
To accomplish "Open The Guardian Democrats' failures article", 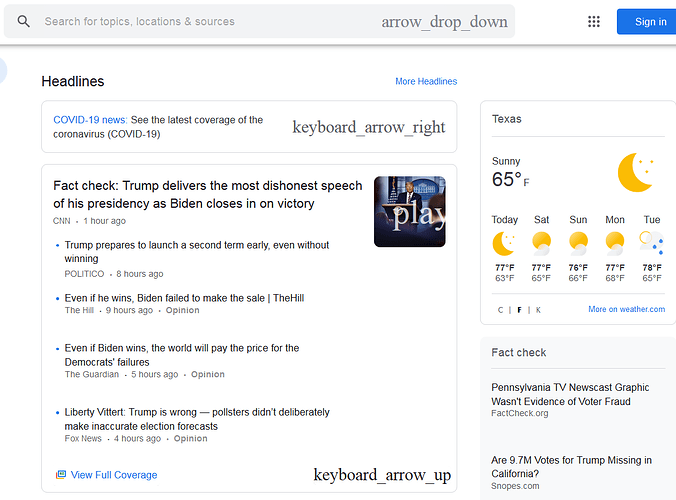I will [182, 355].
